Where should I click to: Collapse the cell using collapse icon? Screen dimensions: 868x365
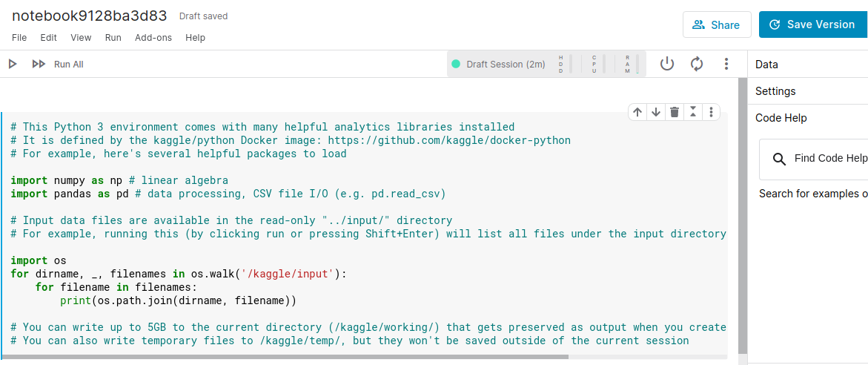(693, 112)
